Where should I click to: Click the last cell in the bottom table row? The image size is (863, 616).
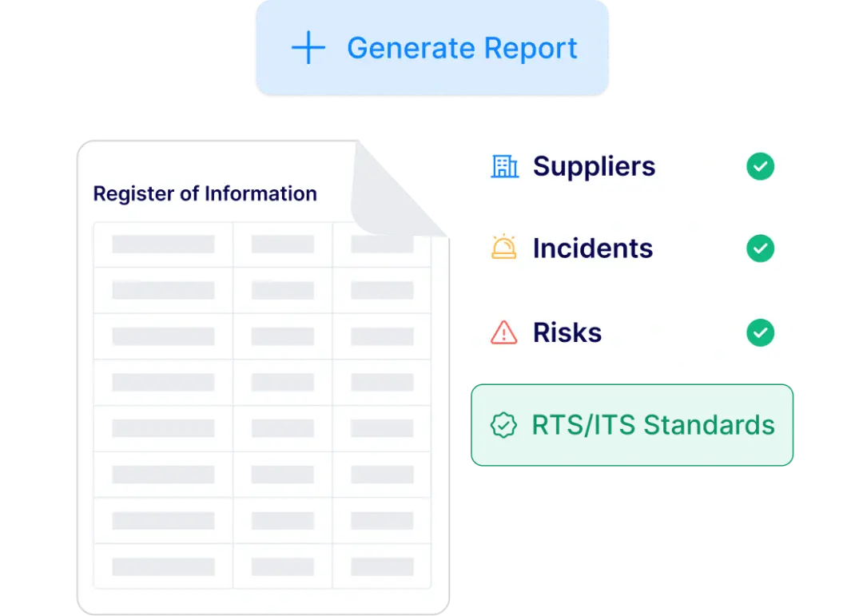pyautogui.click(x=382, y=566)
